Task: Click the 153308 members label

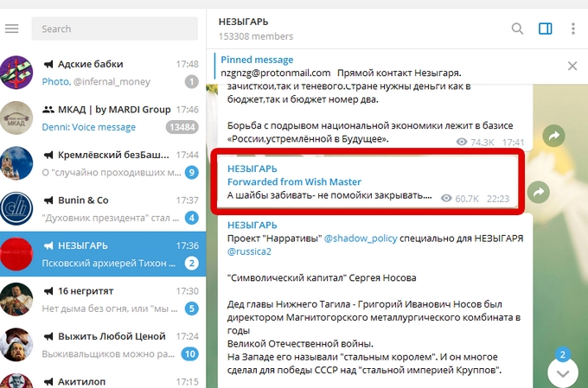Action: (x=256, y=36)
